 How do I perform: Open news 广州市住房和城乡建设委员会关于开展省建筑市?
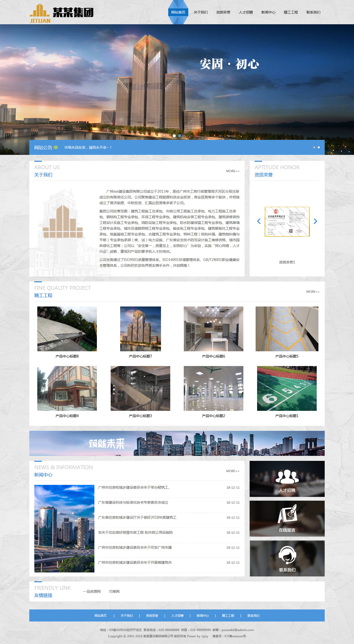click(135, 562)
